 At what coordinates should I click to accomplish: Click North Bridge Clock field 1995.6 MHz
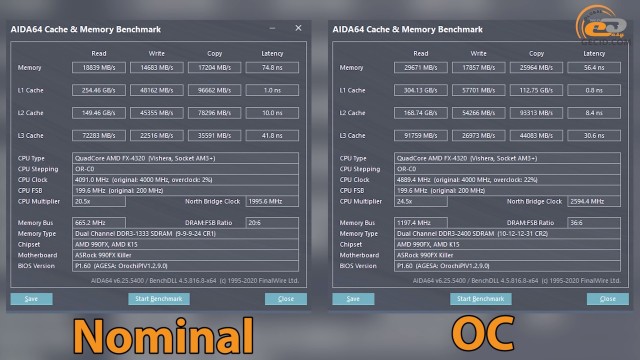click(x=272, y=201)
